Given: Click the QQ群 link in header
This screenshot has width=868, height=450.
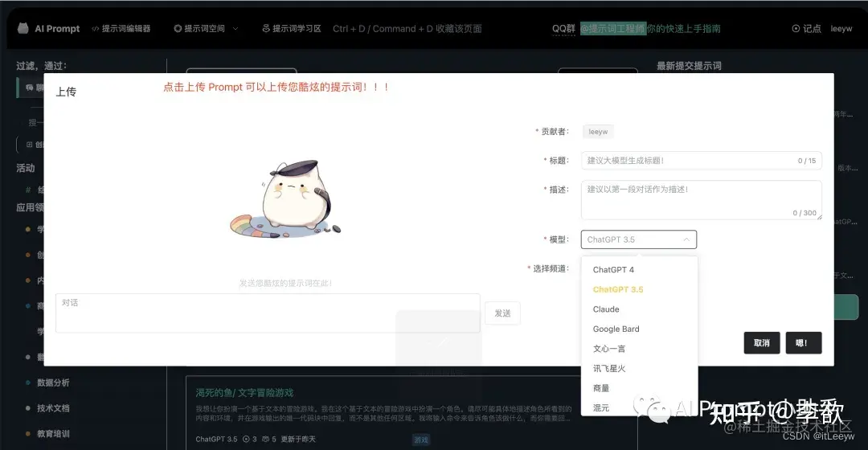Looking at the screenshot, I should tap(563, 29).
